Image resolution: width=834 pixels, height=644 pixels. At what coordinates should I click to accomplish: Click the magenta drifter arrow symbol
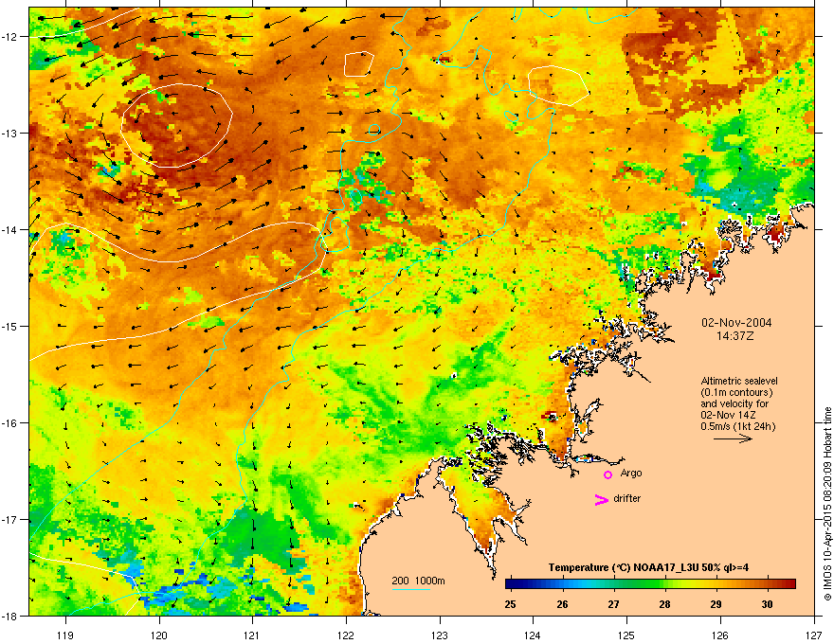coord(602,499)
